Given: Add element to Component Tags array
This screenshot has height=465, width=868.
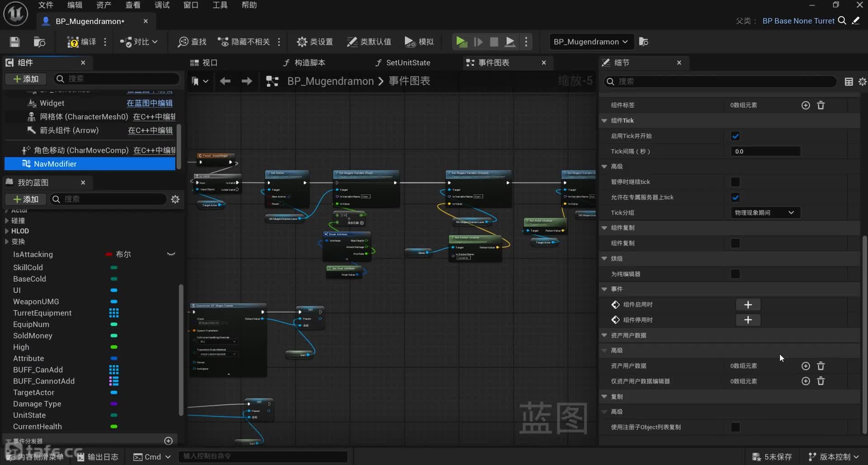Looking at the screenshot, I should tap(805, 105).
